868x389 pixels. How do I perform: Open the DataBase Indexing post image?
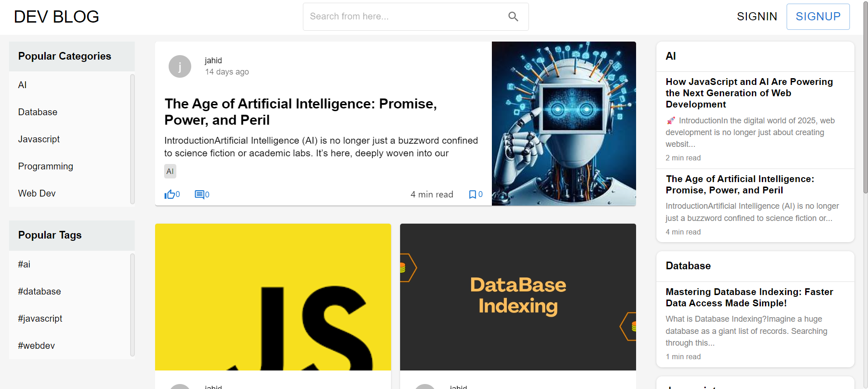click(x=518, y=297)
